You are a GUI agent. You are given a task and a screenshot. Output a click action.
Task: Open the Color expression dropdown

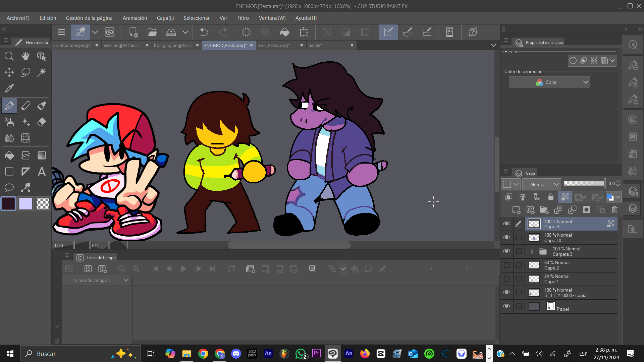click(549, 82)
